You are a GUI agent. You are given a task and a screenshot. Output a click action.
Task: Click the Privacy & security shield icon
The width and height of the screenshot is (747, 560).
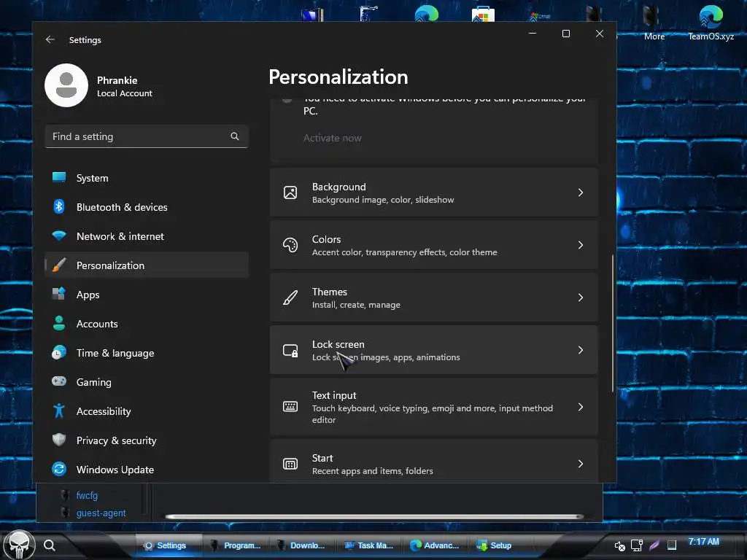pos(59,440)
